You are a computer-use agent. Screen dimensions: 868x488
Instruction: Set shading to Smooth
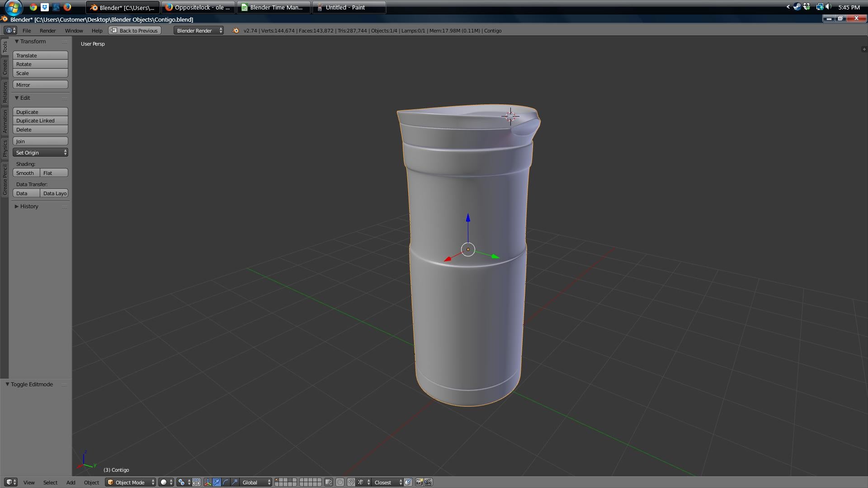[x=26, y=173]
